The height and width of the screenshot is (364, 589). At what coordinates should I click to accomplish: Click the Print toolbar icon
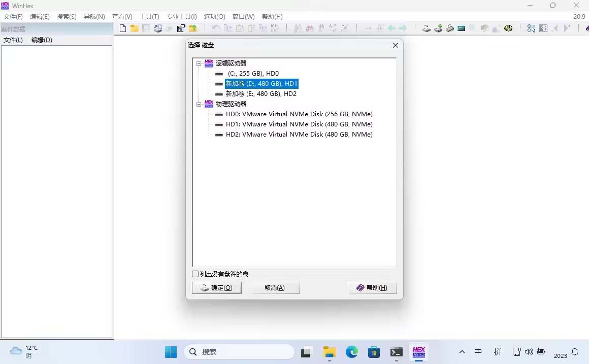pyautogui.click(x=158, y=28)
